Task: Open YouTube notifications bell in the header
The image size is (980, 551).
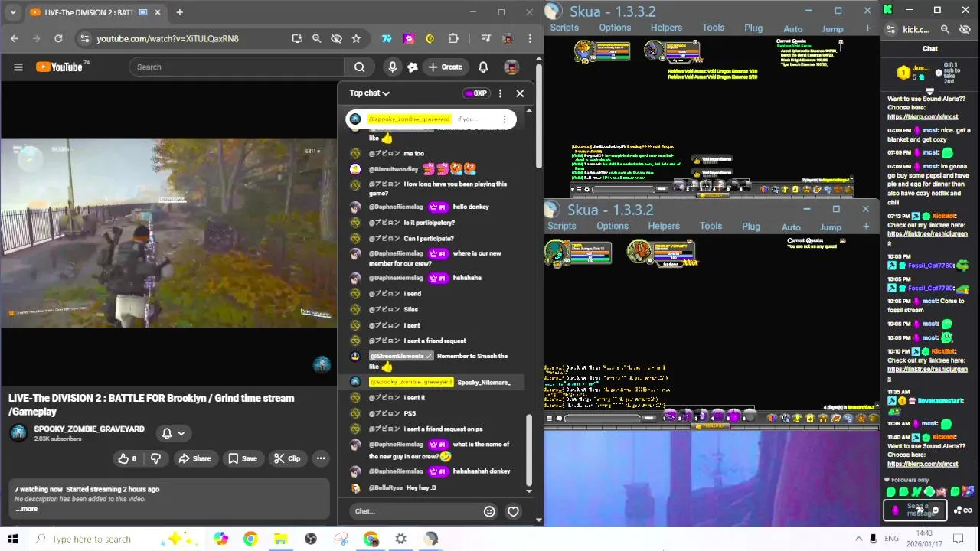Action: (483, 67)
